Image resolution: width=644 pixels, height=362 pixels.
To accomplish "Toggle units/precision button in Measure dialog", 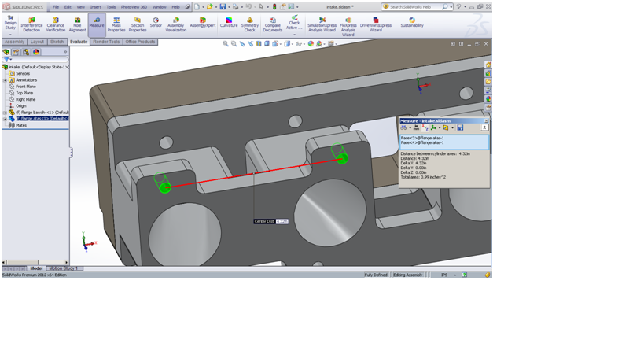I will point(416,127).
